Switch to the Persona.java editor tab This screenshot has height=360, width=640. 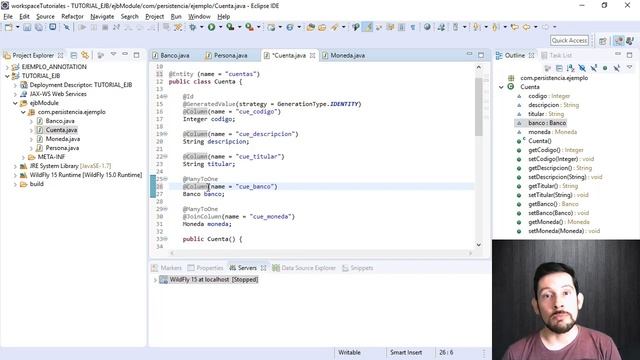tap(226, 56)
